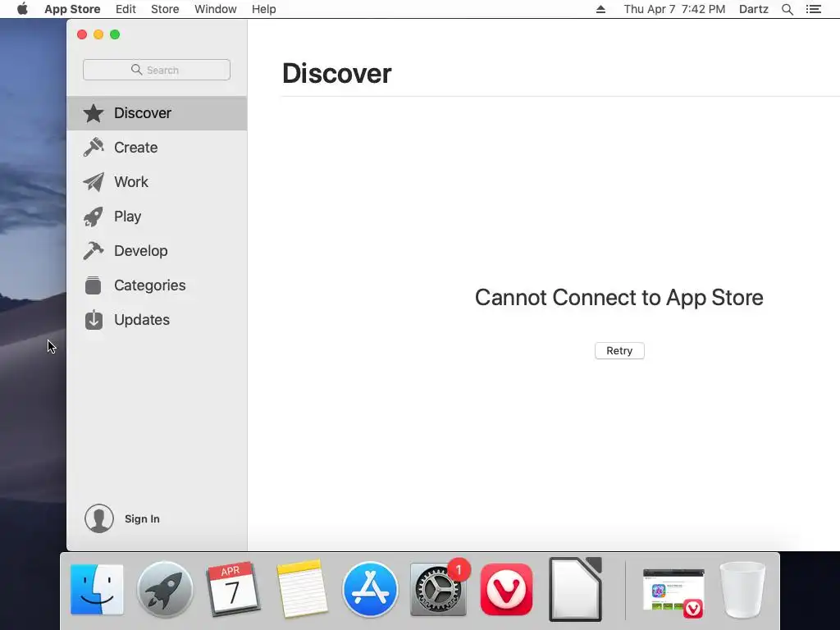Click the Play rocket icon
840x630 pixels.
94,217
